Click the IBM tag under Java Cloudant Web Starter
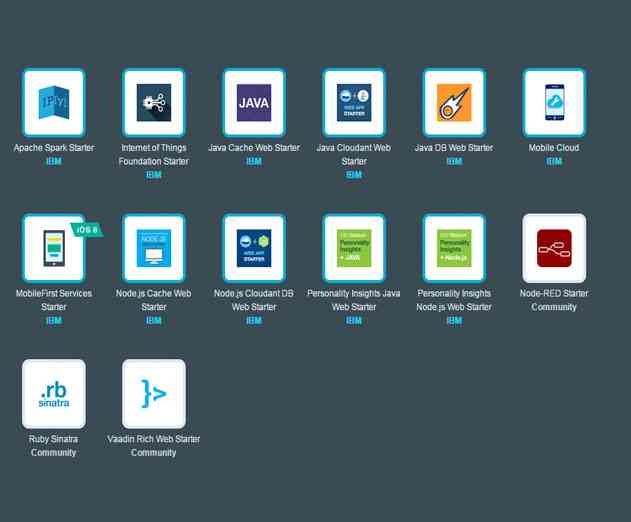 354,175
